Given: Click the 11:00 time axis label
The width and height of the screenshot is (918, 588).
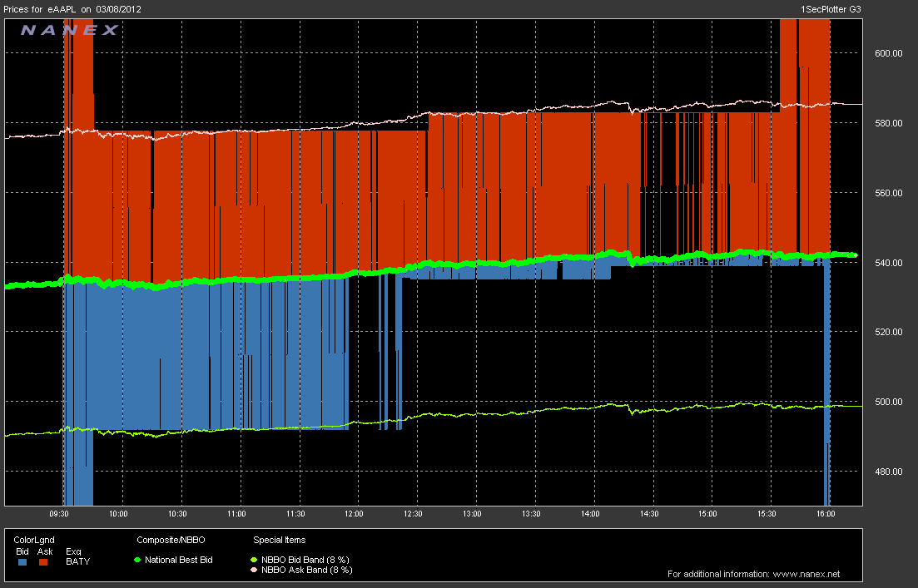Looking at the screenshot, I should pyautogui.click(x=236, y=514).
